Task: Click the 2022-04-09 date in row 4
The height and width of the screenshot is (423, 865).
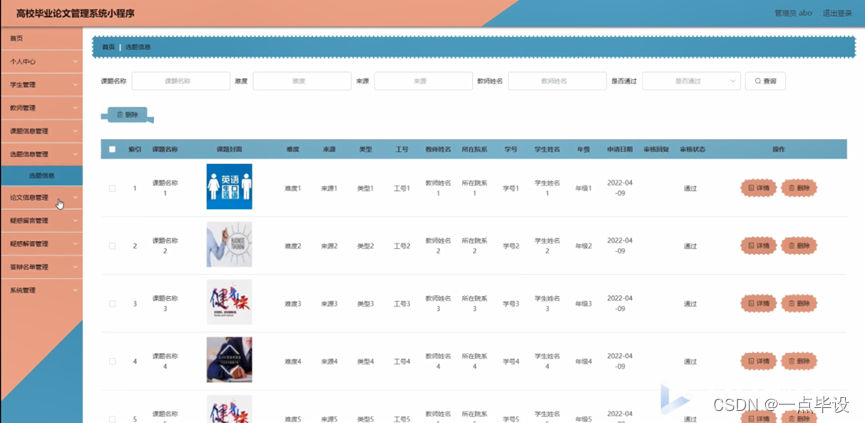Action: click(620, 361)
